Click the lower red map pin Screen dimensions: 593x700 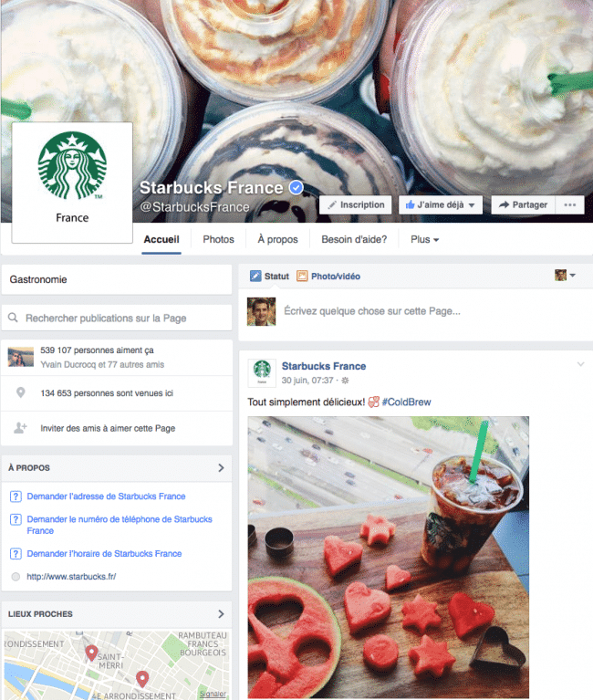click(x=142, y=679)
